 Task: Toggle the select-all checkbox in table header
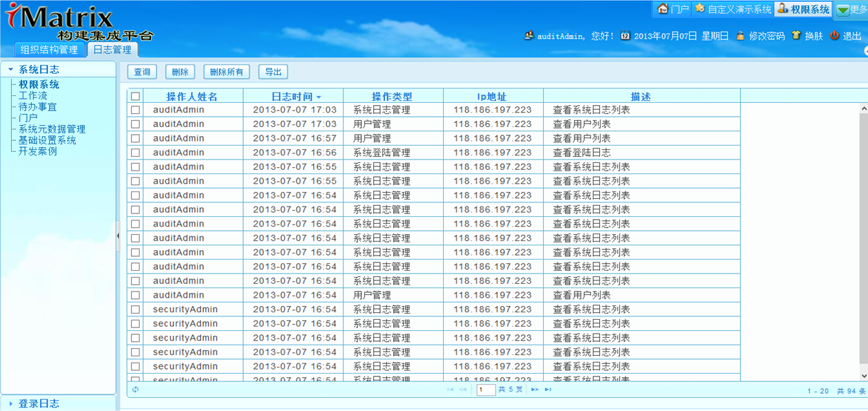(x=135, y=97)
